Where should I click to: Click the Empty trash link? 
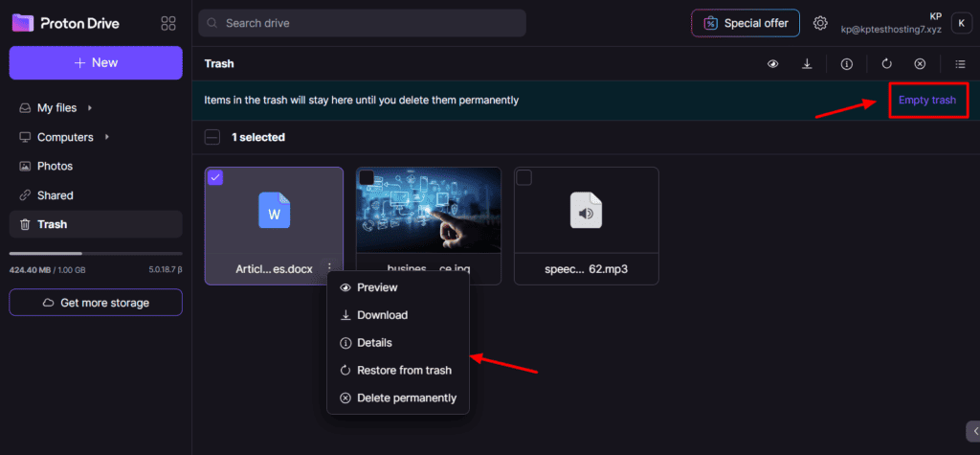pyautogui.click(x=926, y=100)
